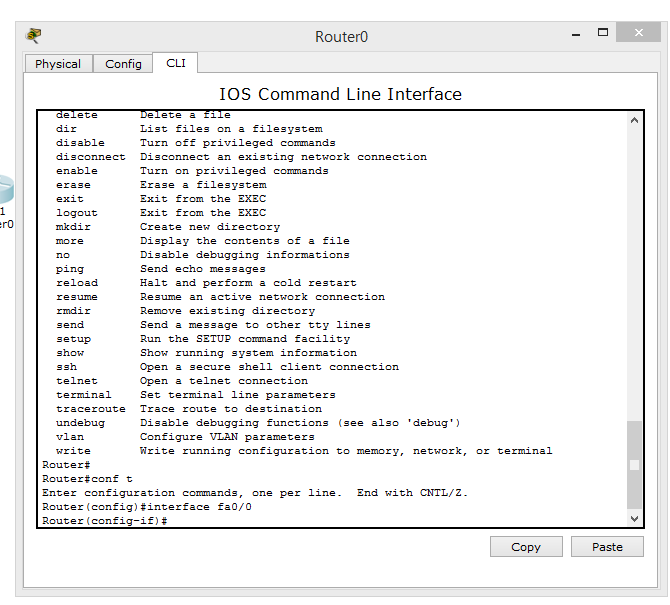Click the 'erase' command entry
The height and width of the screenshot is (605, 670).
pyautogui.click(x=161, y=185)
